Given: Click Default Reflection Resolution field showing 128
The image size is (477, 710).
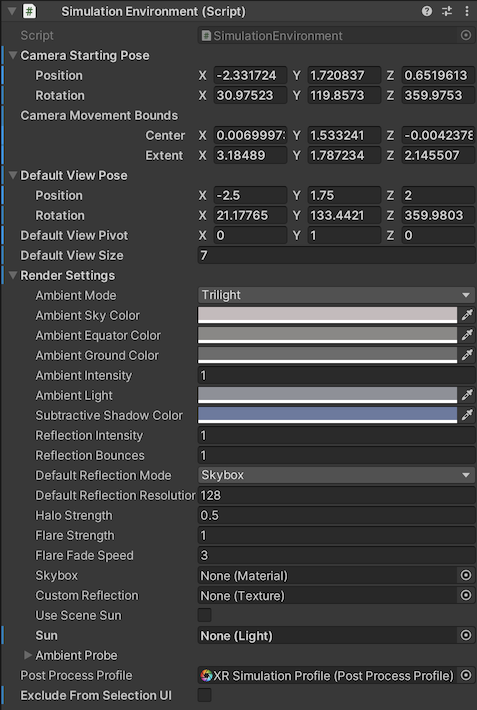Looking at the screenshot, I should point(336,495).
